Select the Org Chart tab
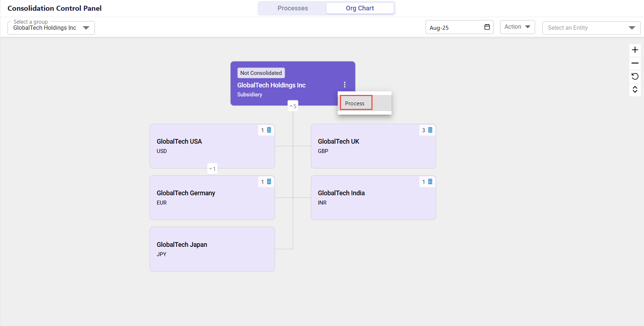Image resolution: width=644 pixels, height=326 pixels. point(360,8)
